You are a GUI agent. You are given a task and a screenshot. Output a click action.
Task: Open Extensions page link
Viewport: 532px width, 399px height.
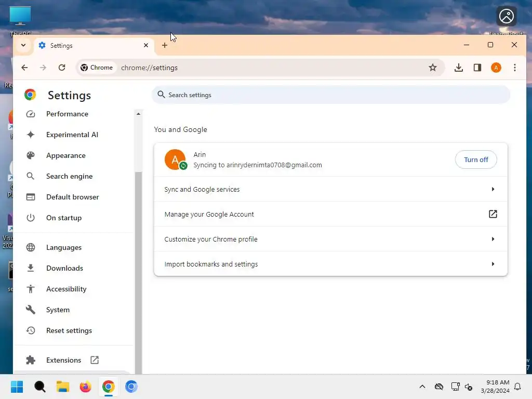pyautogui.click(x=63, y=360)
